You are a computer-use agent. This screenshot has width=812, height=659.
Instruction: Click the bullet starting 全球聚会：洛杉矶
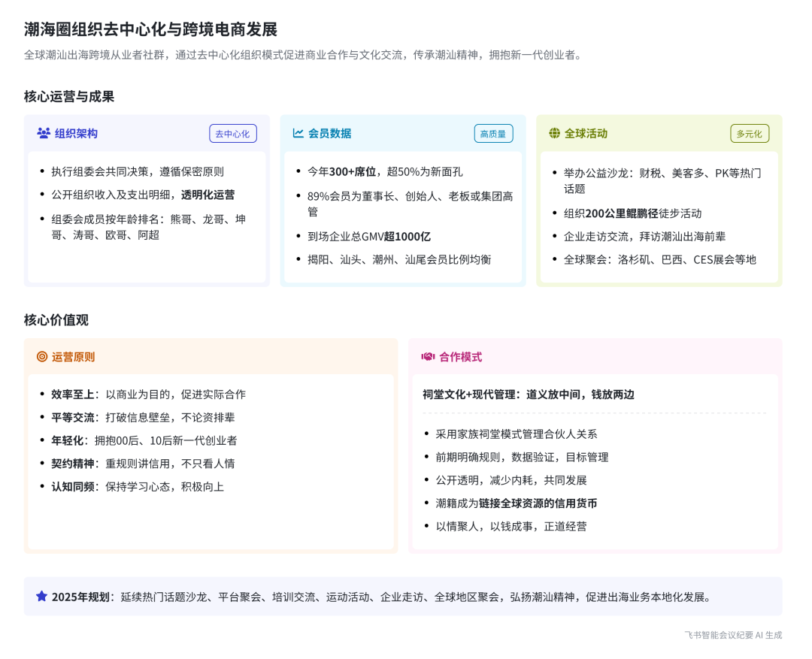point(660,260)
